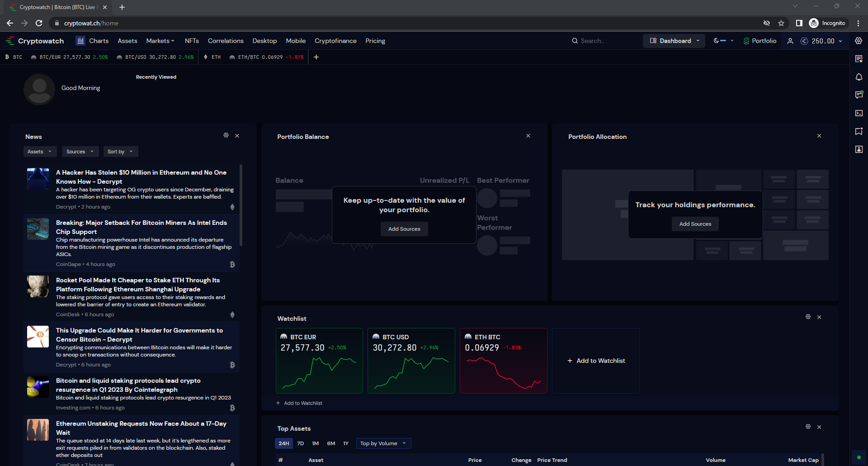Click in the Search field
The width and height of the screenshot is (868, 466).
tap(604, 41)
